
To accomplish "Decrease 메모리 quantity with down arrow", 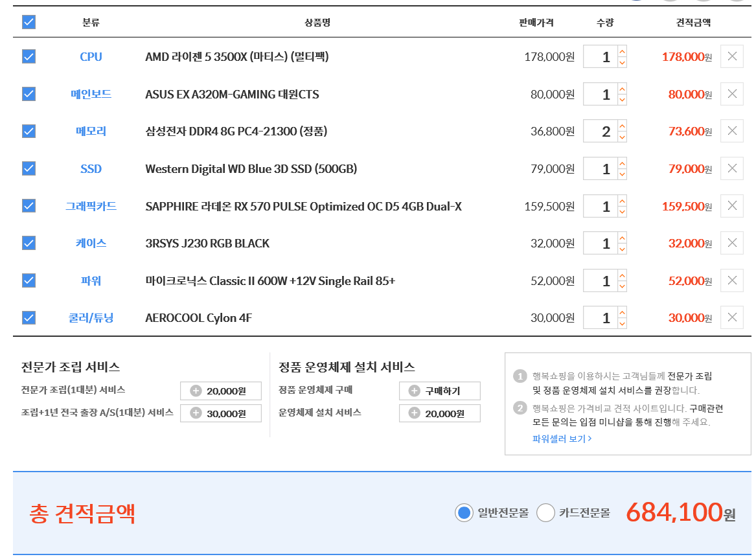I will [x=622, y=137].
